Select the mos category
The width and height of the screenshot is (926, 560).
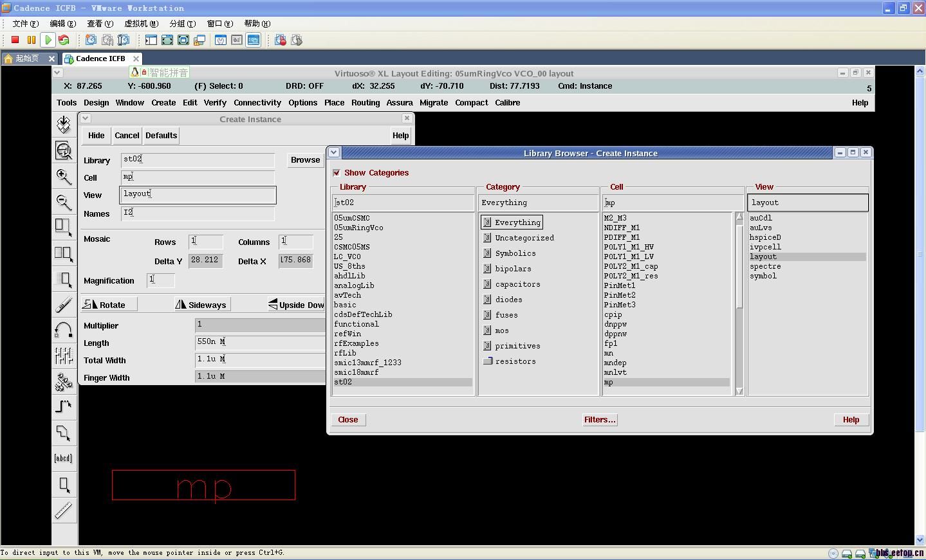tap(501, 330)
